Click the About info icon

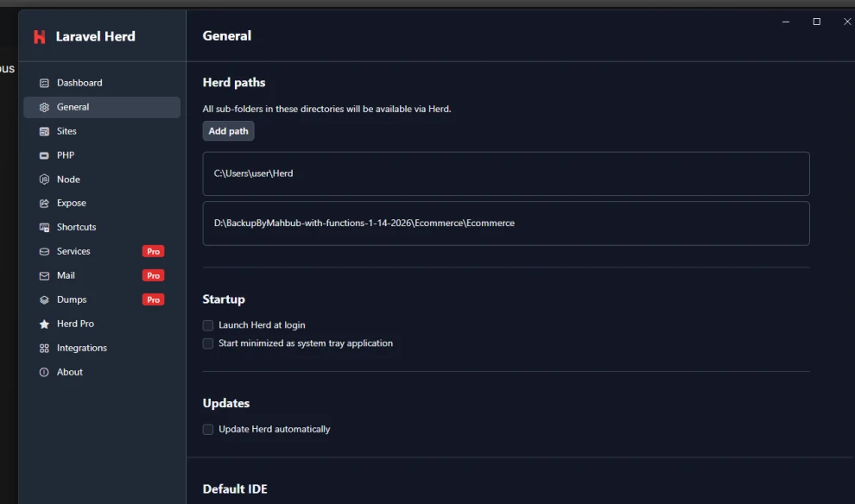(x=44, y=372)
